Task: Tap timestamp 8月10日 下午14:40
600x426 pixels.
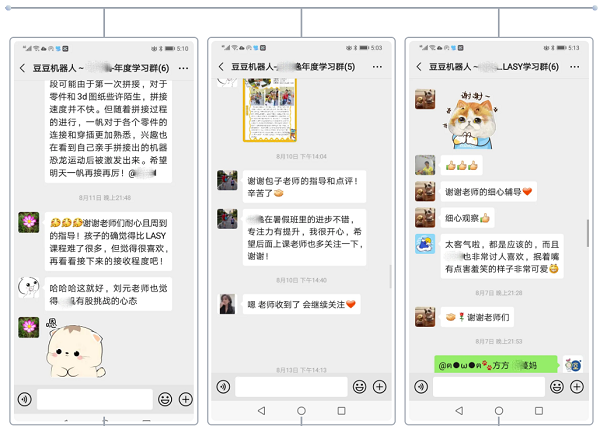Action: click(x=302, y=280)
